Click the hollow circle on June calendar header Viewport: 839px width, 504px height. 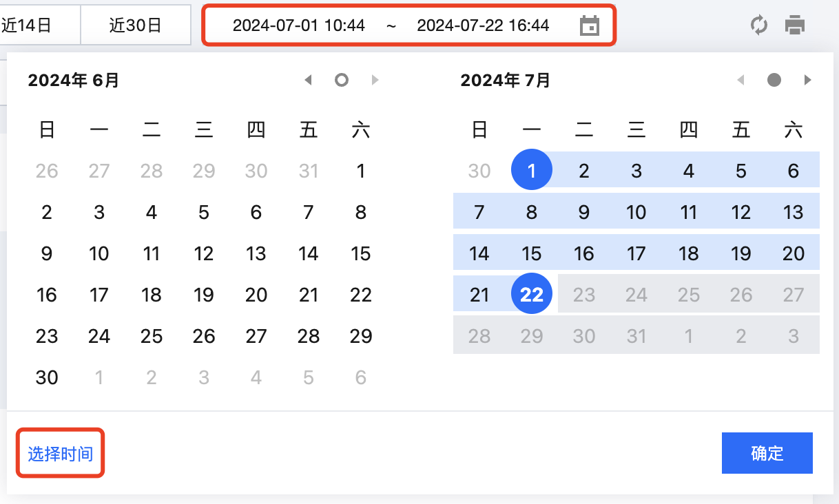point(341,81)
